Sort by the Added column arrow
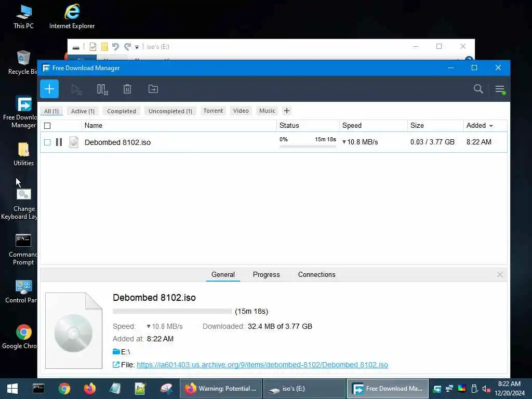The height and width of the screenshot is (399, 532). click(491, 126)
